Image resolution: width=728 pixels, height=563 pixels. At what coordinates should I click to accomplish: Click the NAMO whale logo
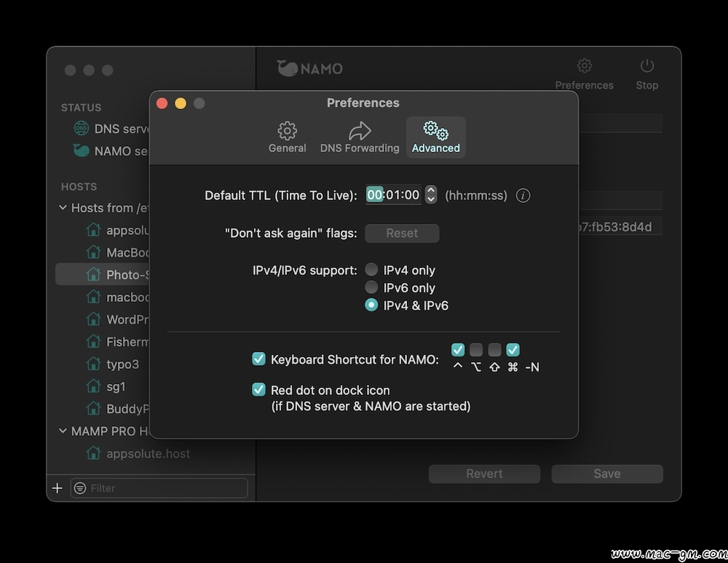click(288, 68)
